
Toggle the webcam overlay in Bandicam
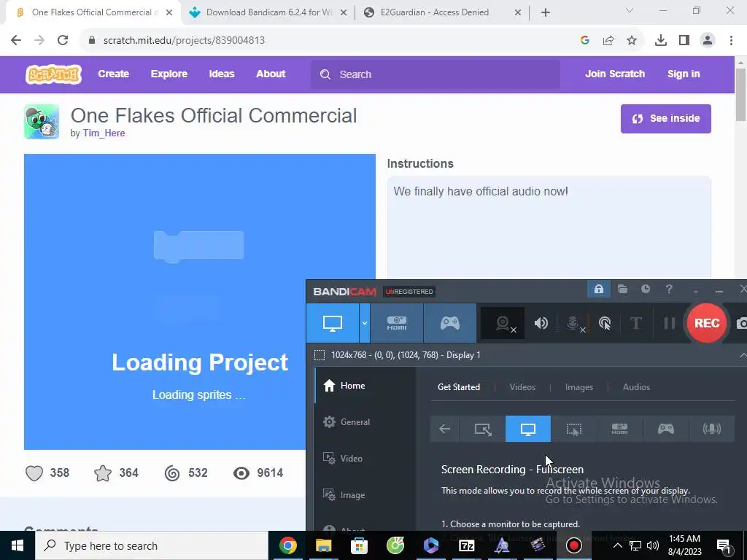pos(503,323)
